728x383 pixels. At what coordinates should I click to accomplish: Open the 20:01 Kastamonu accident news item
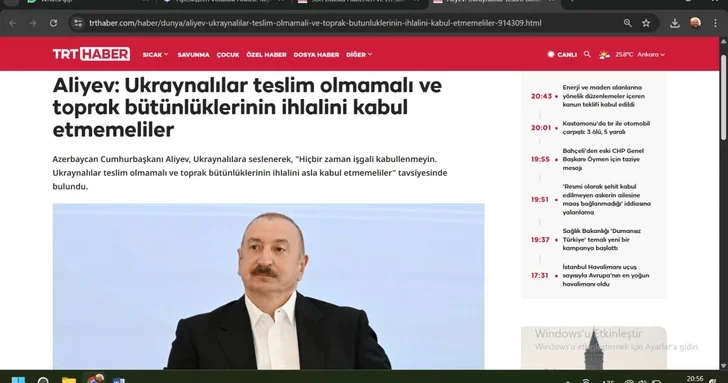(592, 128)
